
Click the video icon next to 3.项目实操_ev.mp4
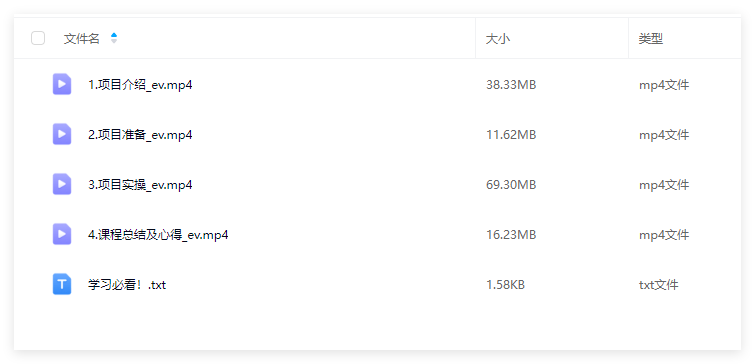pyautogui.click(x=62, y=184)
